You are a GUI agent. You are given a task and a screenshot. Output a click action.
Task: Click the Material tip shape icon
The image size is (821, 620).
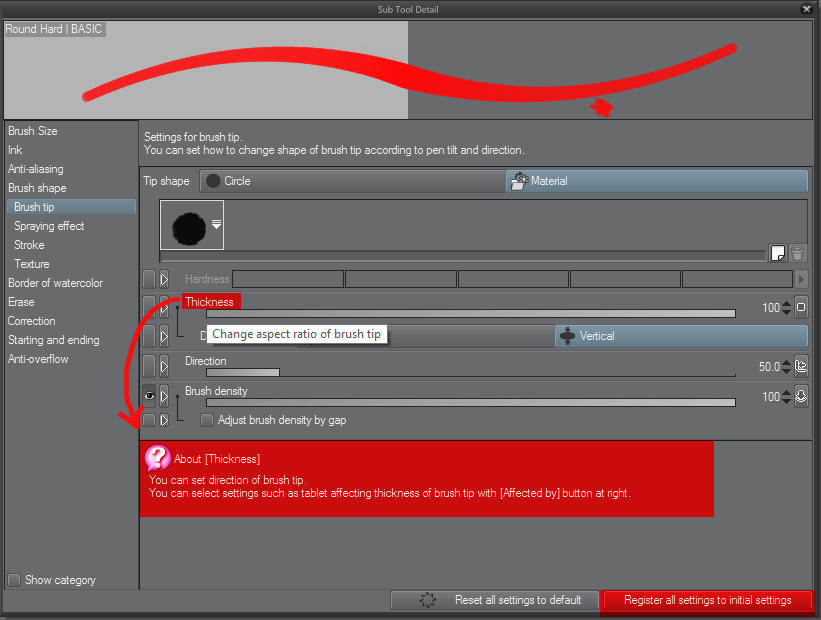coord(519,180)
